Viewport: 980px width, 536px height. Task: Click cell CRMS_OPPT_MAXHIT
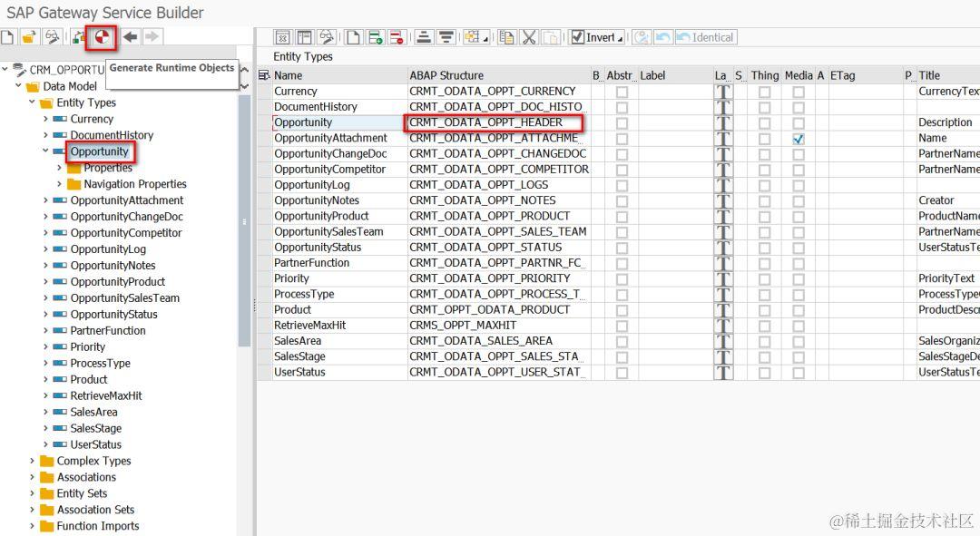499,326
